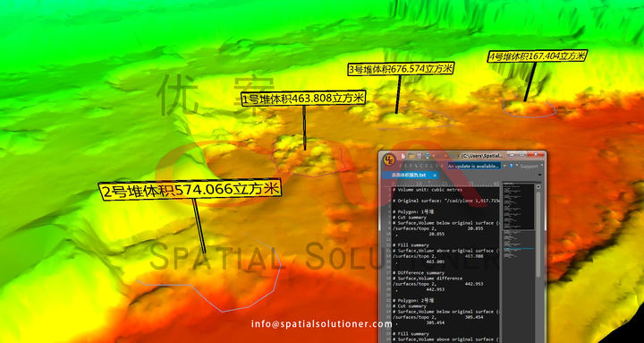Click the UltraEdit title bar path text
Image resolution: width=644 pixels, height=343 pixels.
click(481, 156)
